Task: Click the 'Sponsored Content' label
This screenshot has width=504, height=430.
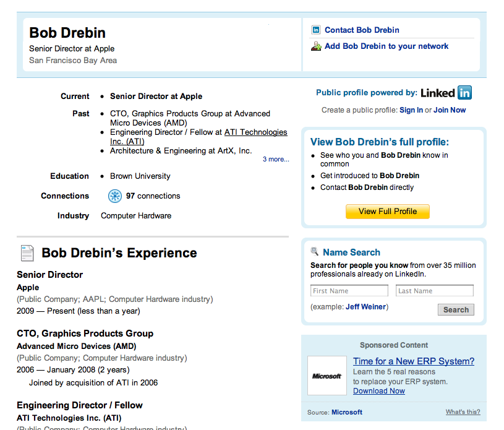Action: (x=394, y=345)
